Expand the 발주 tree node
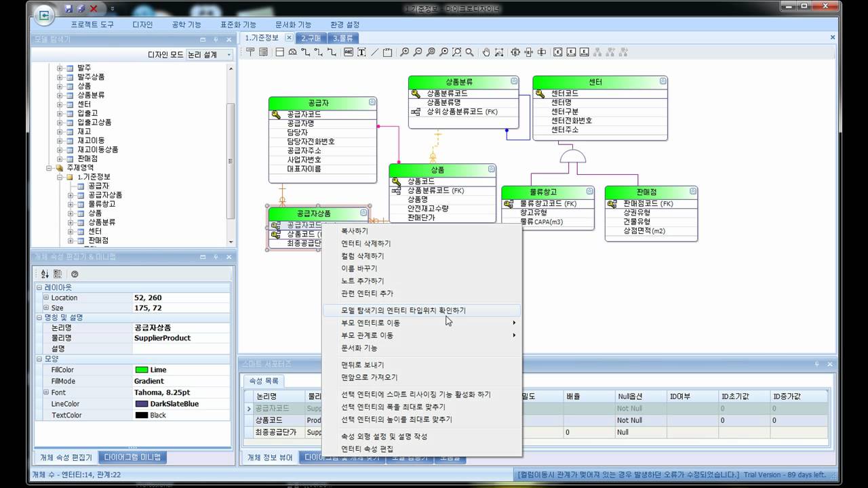The width and height of the screenshot is (868, 488). [60, 68]
